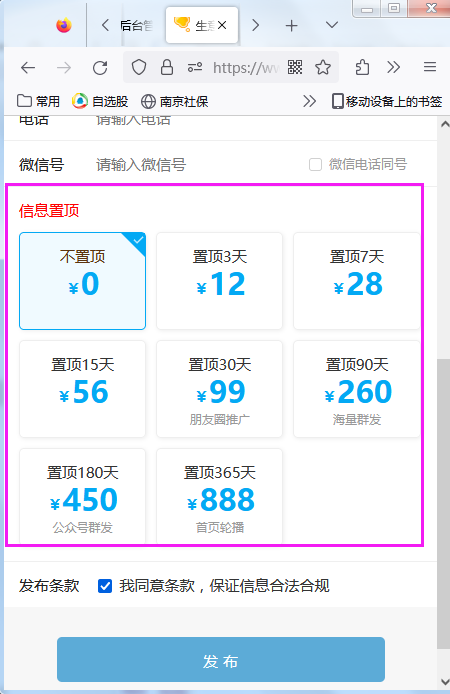The height and width of the screenshot is (694, 450).
Task: Open the Firefox hamburger menu
Action: coord(430,67)
